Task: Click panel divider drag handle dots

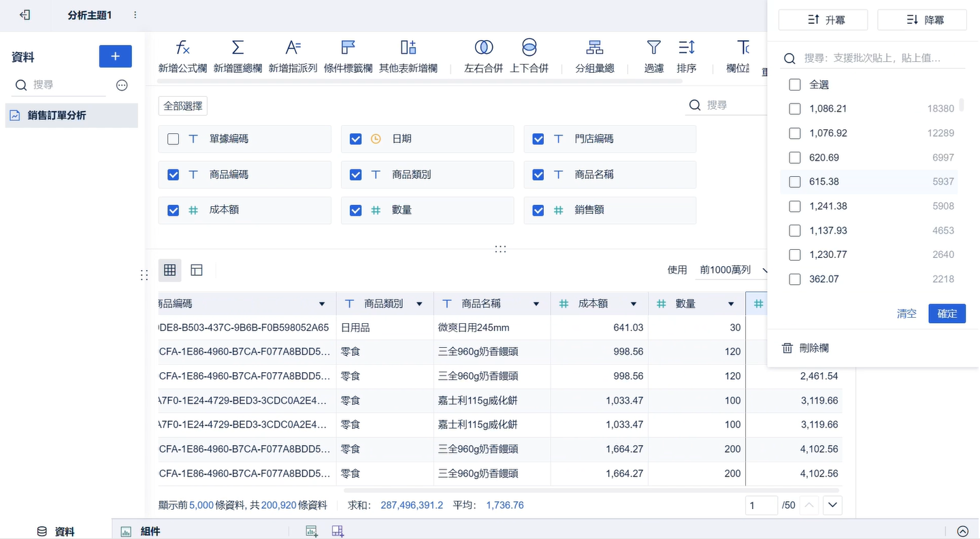Action: coord(500,249)
